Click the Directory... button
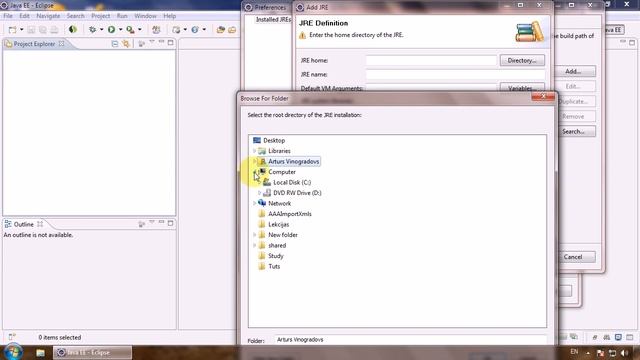Viewport: 640px width, 360px height. [x=522, y=60]
